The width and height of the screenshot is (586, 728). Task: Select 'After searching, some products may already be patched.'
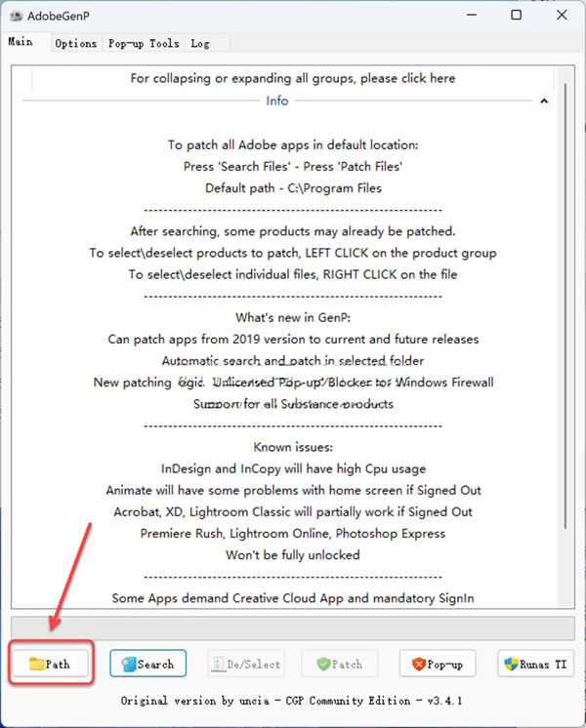tap(293, 231)
